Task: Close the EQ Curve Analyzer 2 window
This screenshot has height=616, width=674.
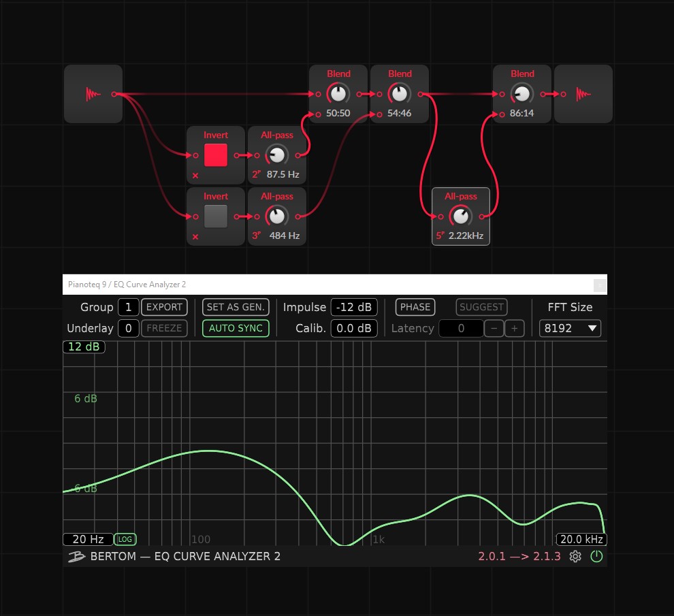Action: point(600,285)
